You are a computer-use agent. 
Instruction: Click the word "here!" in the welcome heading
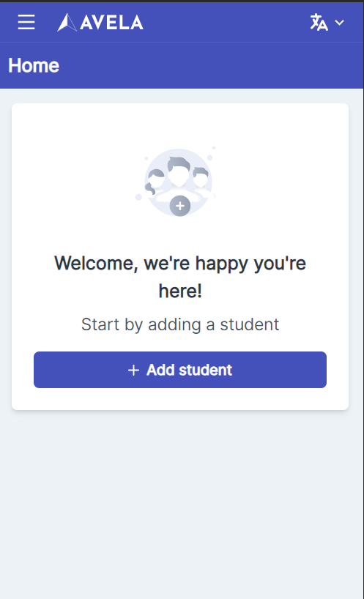[x=180, y=291]
